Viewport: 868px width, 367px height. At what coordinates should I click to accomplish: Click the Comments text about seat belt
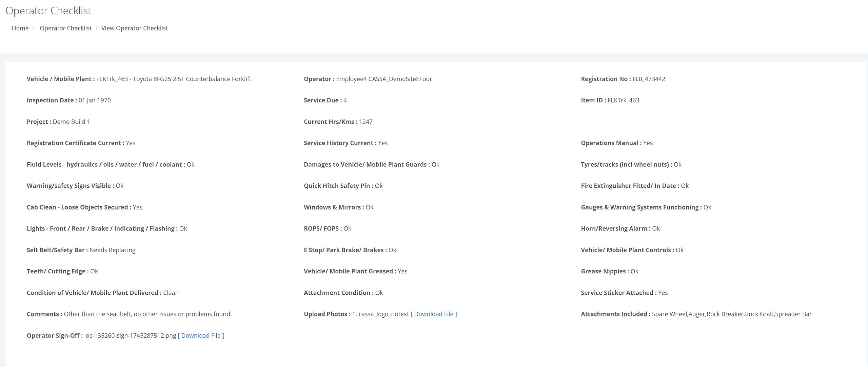pos(147,314)
